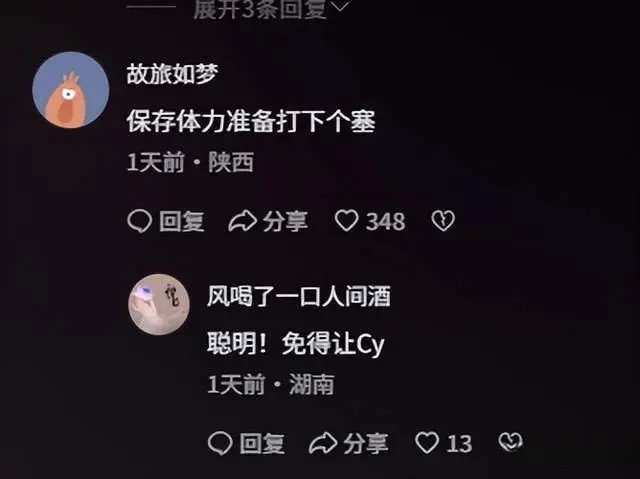Dislike the 湖南 reply with broken heart
640x479 pixels.
click(x=511, y=442)
